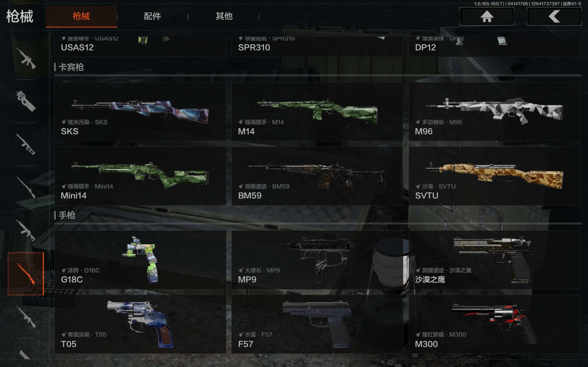Open the 枪械 firearms tab
This screenshot has width=588, height=367.
point(81,17)
